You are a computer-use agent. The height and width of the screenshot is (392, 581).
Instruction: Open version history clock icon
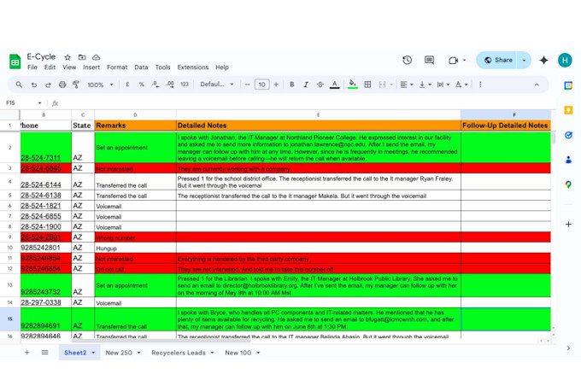[x=408, y=60]
